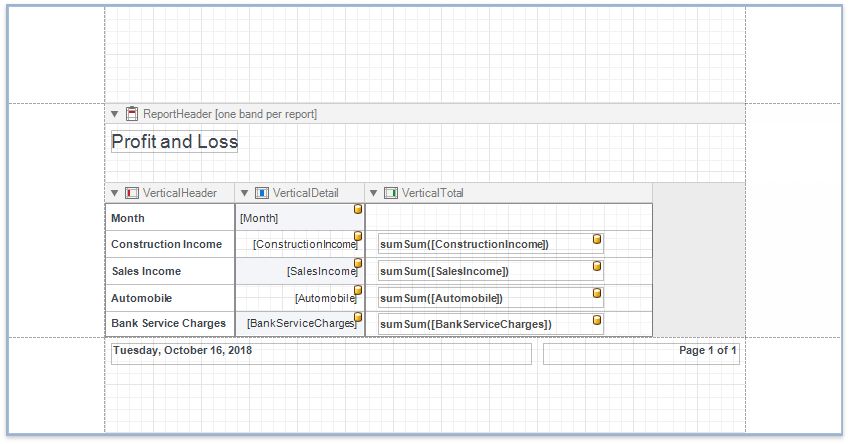Select the Construction Income header cell
The width and height of the screenshot is (849, 444).
[x=169, y=244]
